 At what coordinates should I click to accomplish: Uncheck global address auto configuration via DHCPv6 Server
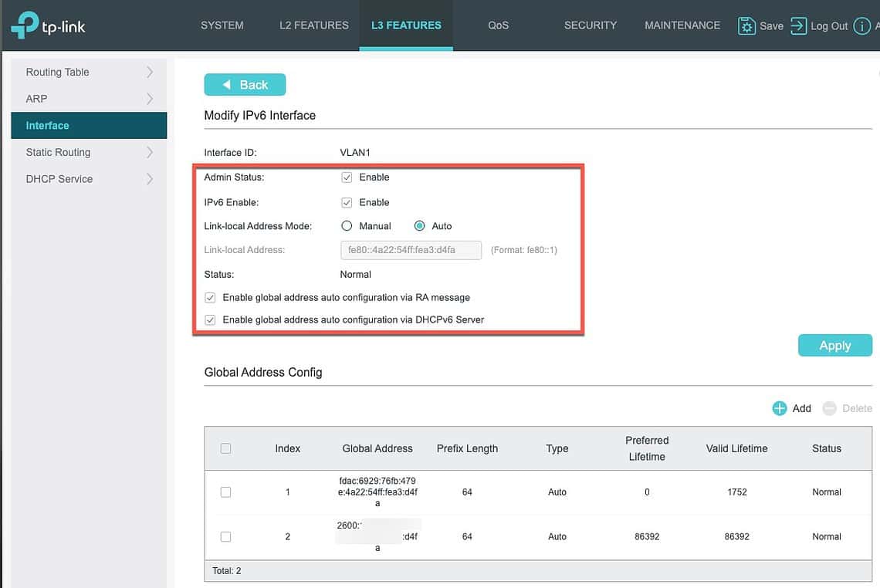pos(210,319)
